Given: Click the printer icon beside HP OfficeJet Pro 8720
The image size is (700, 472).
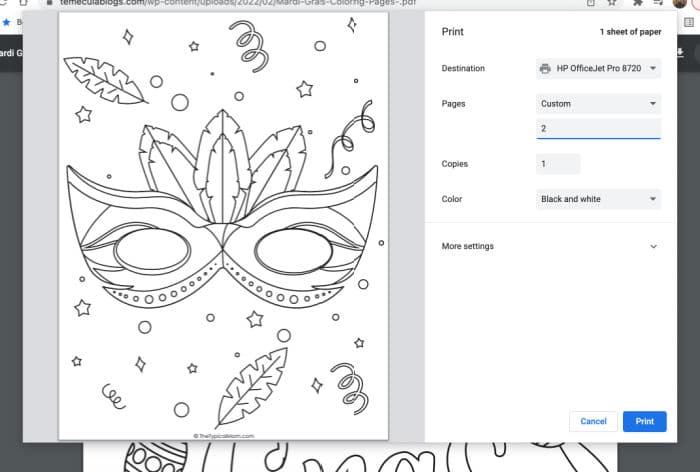Looking at the screenshot, I should pyautogui.click(x=545, y=68).
